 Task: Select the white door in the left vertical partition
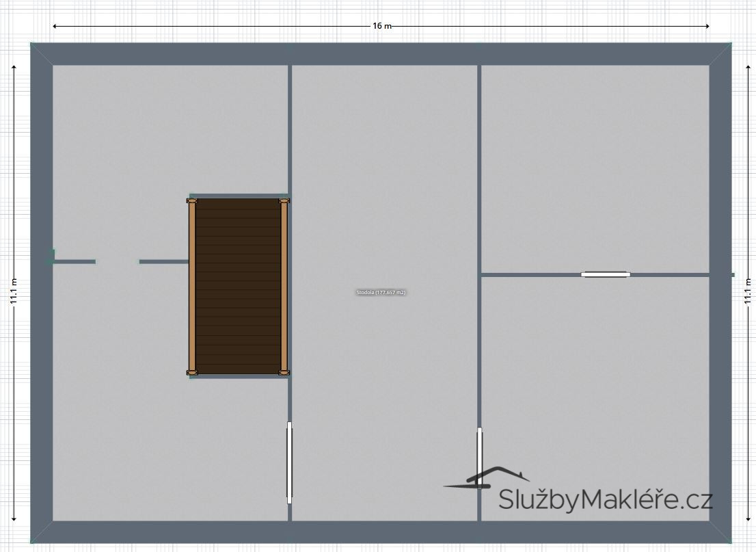pyautogui.click(x=289, y=462)
